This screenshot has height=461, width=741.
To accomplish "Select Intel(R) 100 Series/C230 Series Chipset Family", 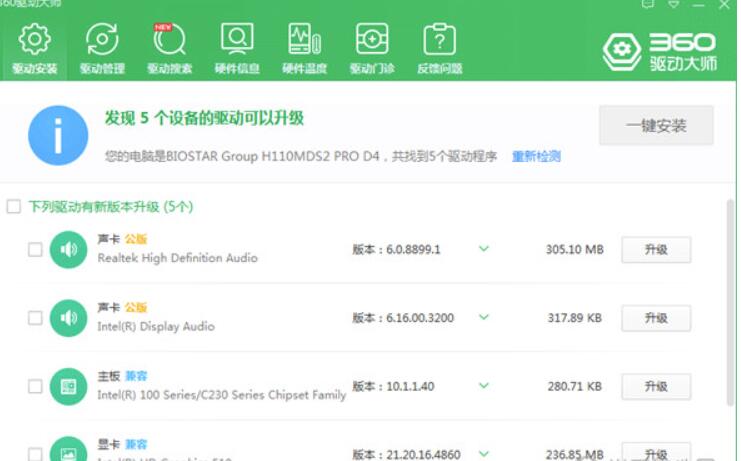I will [222, 395].
